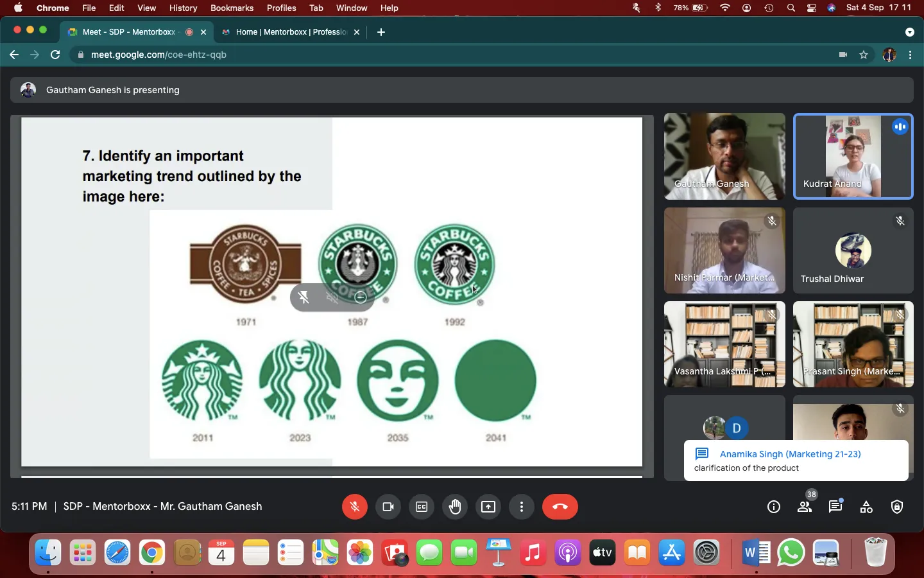The image size is (924, 578).
Task: Switch to Home | Mentorboxx tab
Action: click(291, 31)
